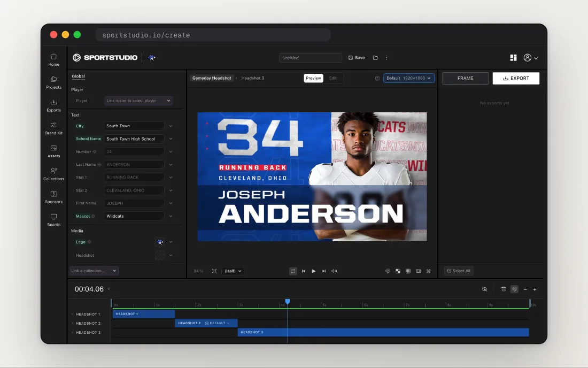Select the Headshot 3 clip in timeline
588x368 pixels.
[383, 332]
